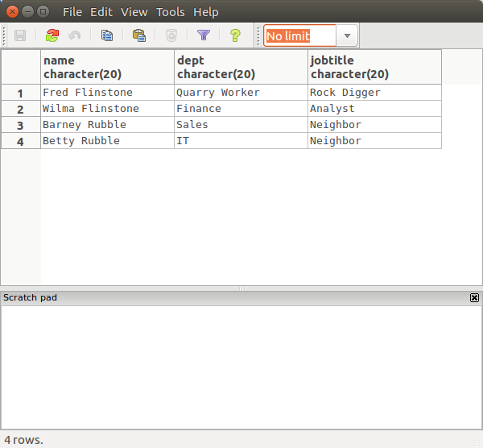
Task: Open the Tools menu
Action: [x=171, y=12]
